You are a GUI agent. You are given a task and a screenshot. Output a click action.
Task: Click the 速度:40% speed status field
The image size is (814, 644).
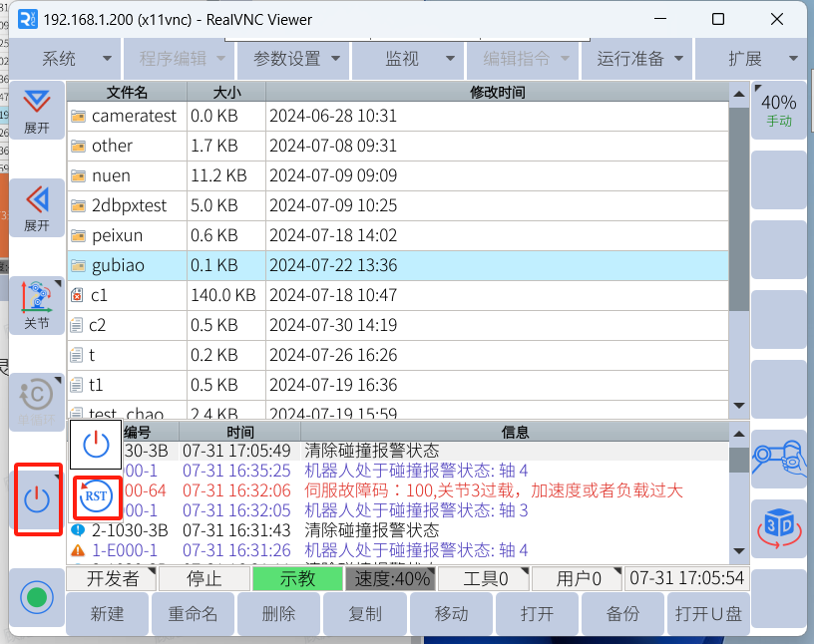(389, 579)
